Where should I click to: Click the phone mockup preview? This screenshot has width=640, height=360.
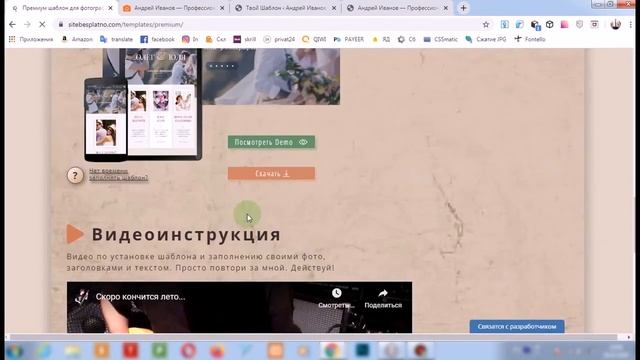tap(106, 120)
